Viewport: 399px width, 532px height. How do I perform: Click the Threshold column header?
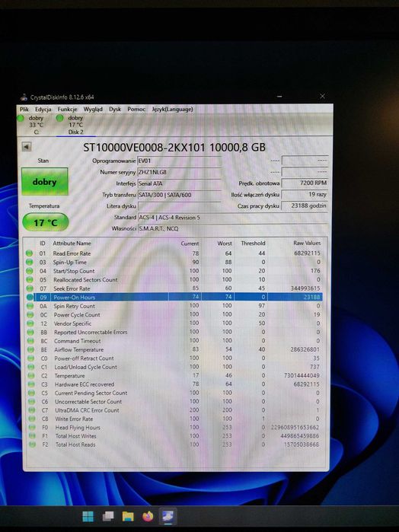(x=253, y=244)
